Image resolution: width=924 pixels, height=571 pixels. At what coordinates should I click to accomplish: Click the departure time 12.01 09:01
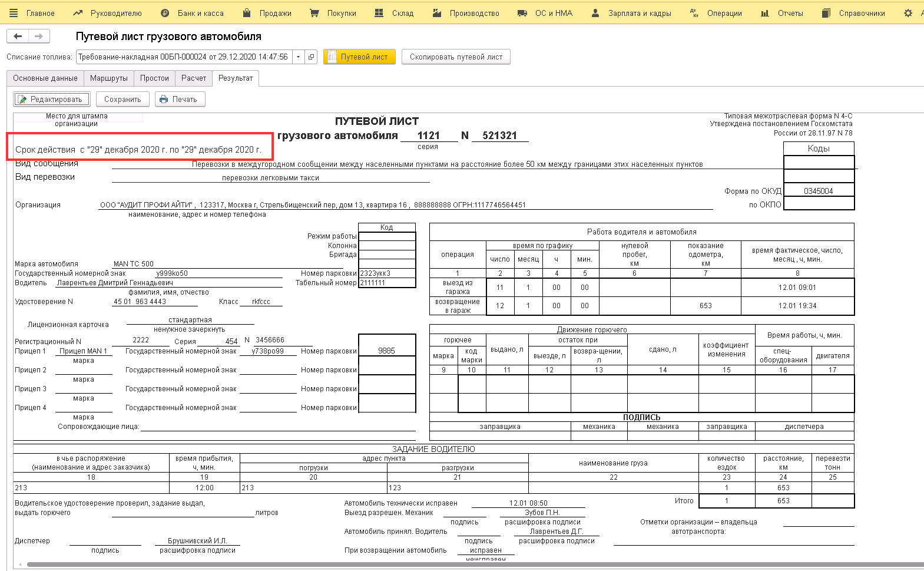797,288
